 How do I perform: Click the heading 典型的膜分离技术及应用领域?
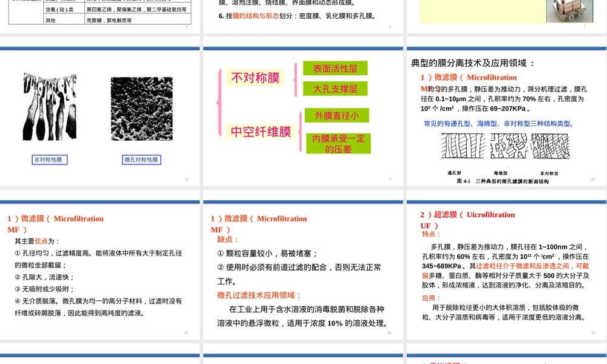coord(472,63)
